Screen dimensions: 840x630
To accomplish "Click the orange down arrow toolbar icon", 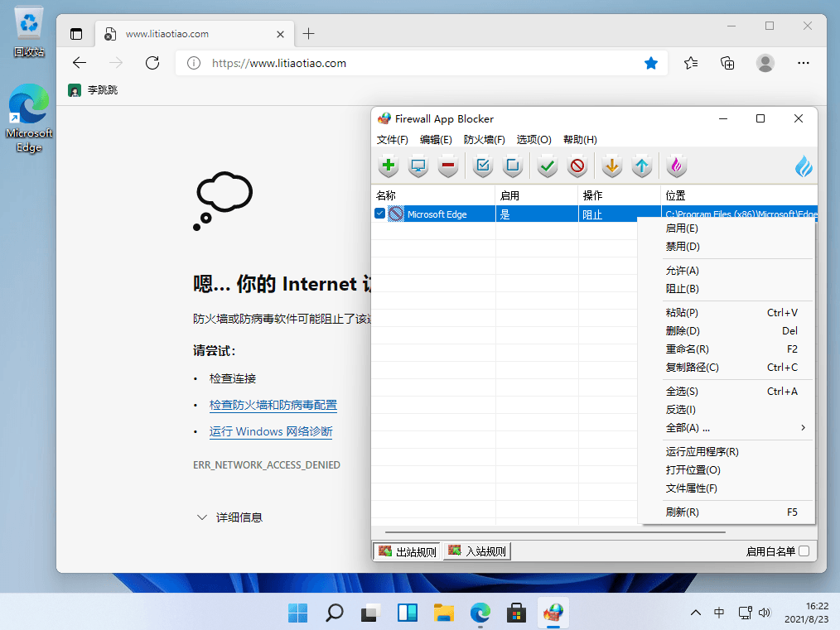I will point(612,166).
